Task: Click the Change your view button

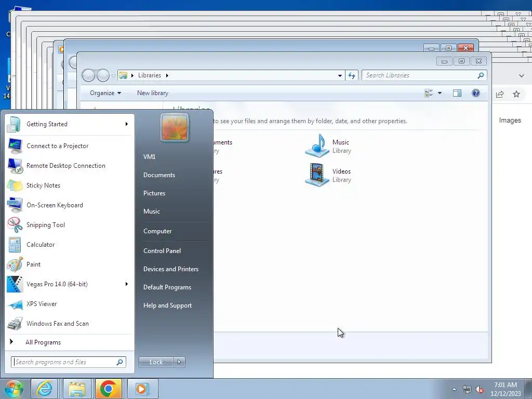Action: coord(429,93)
